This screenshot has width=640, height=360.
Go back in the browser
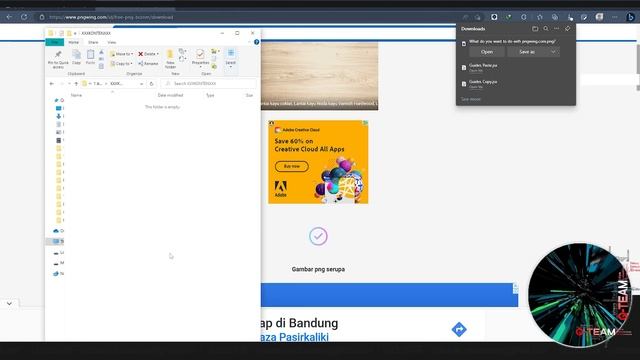(9, 17)
